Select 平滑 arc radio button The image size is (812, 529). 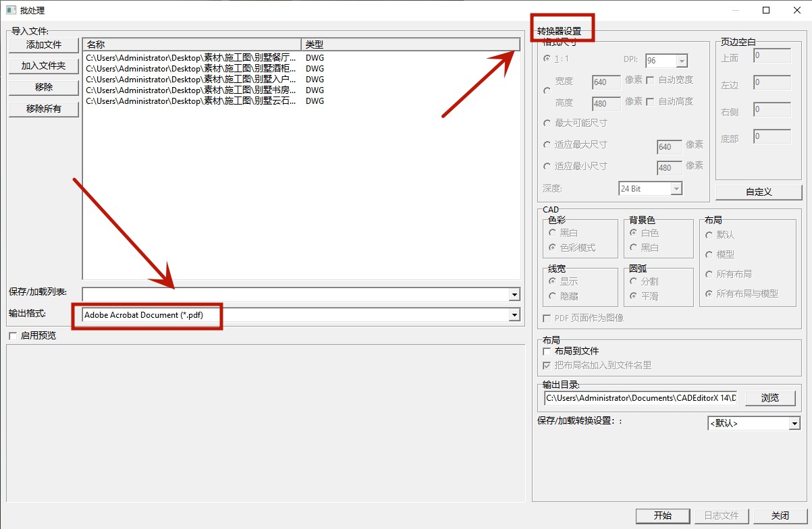[633, 296]
